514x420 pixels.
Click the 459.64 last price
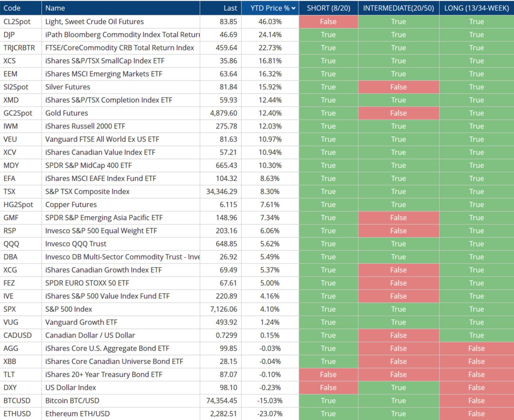(x=221, y=48)
